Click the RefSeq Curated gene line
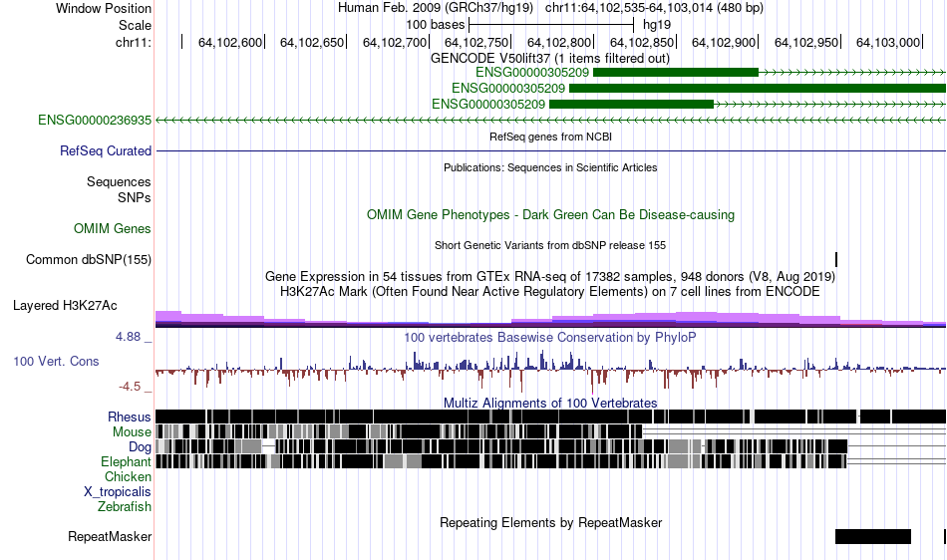Viewport: 947px width, 560px height. [x=550, y=150]
